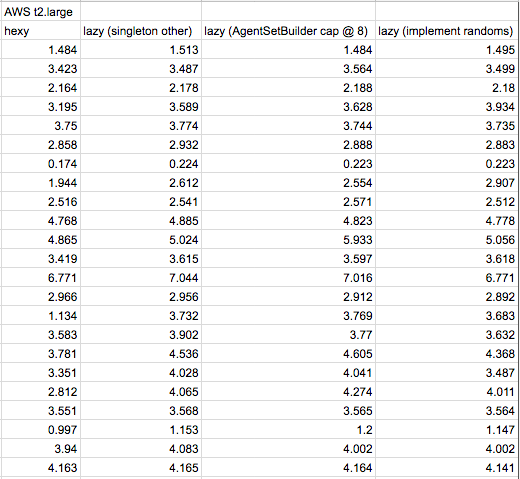
Task: Select the cell with value 3.781
Action: coord(41,354)
